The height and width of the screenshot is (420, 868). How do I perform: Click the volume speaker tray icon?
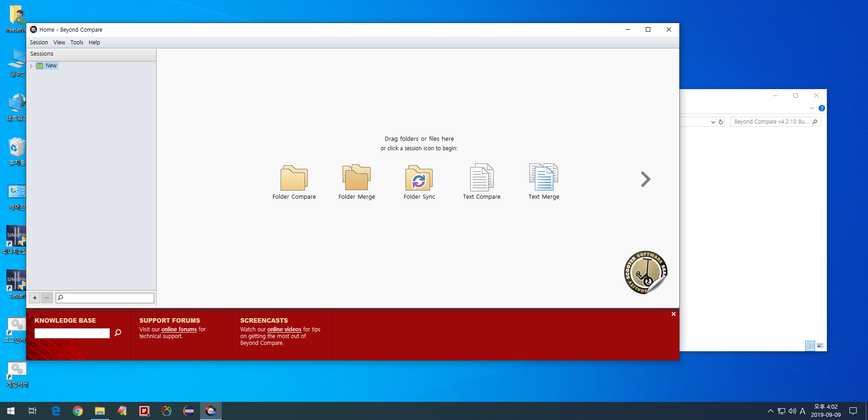coord(792,411)
